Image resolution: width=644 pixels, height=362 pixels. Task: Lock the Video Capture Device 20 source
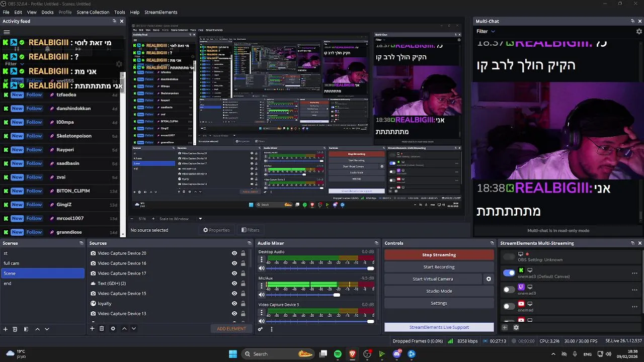(243, 253)
